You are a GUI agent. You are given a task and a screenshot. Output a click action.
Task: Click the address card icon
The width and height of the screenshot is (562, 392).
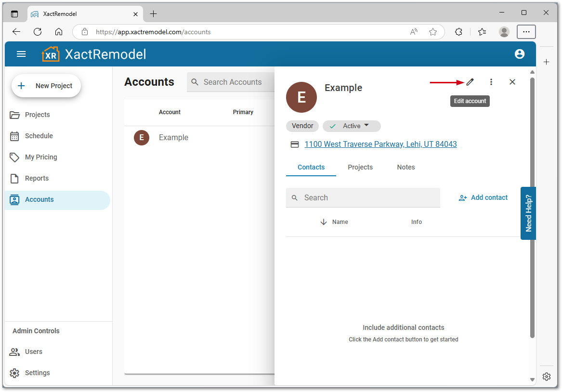[295, 144]
